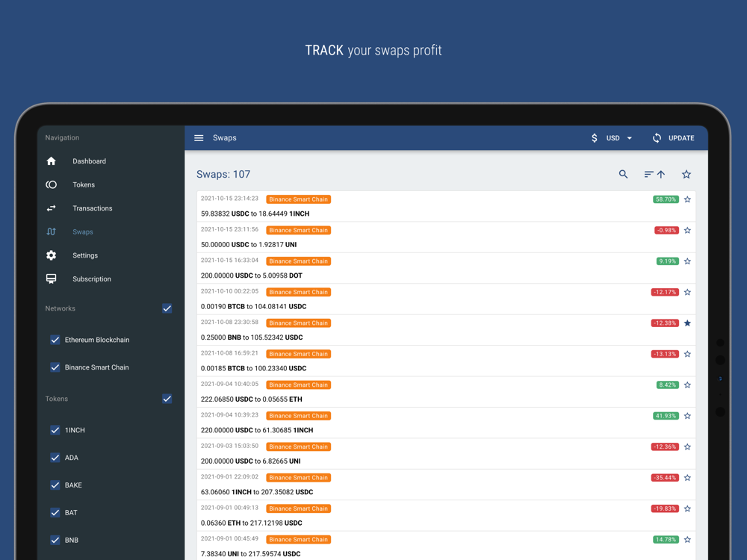747x560 pixels.
Task: Go to Transactions in navigation
Action: (93, 208)
